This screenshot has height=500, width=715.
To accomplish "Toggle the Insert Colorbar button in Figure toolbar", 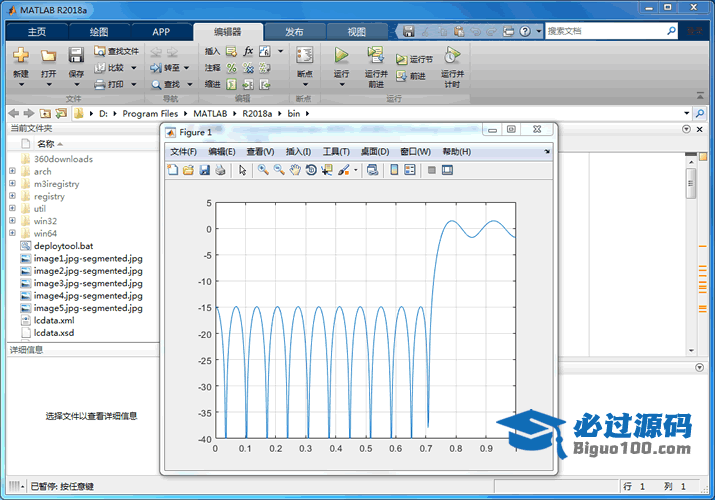I will tap(394, 170).
